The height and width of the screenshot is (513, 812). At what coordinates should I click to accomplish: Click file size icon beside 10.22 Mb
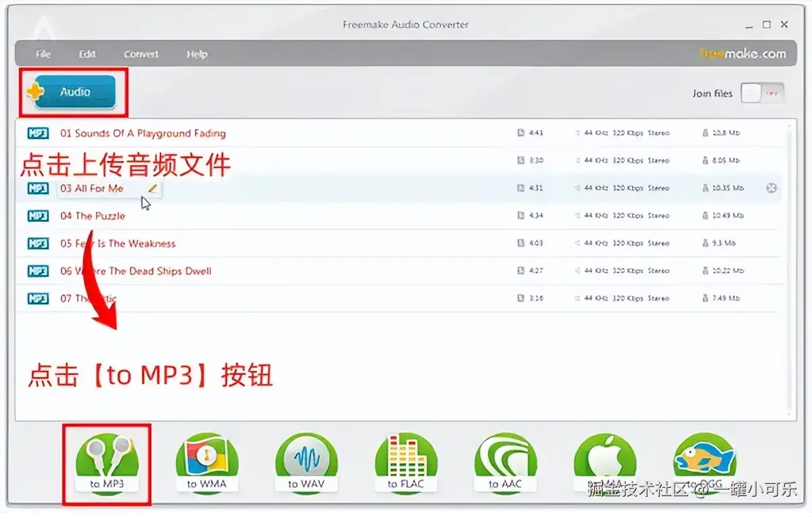tap(706, 271)
